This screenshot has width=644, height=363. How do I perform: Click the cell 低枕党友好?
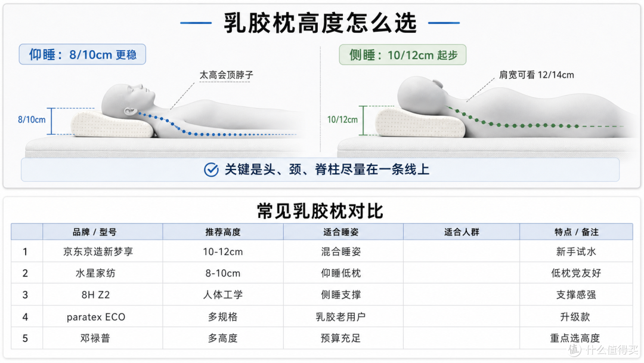(576, 273)
